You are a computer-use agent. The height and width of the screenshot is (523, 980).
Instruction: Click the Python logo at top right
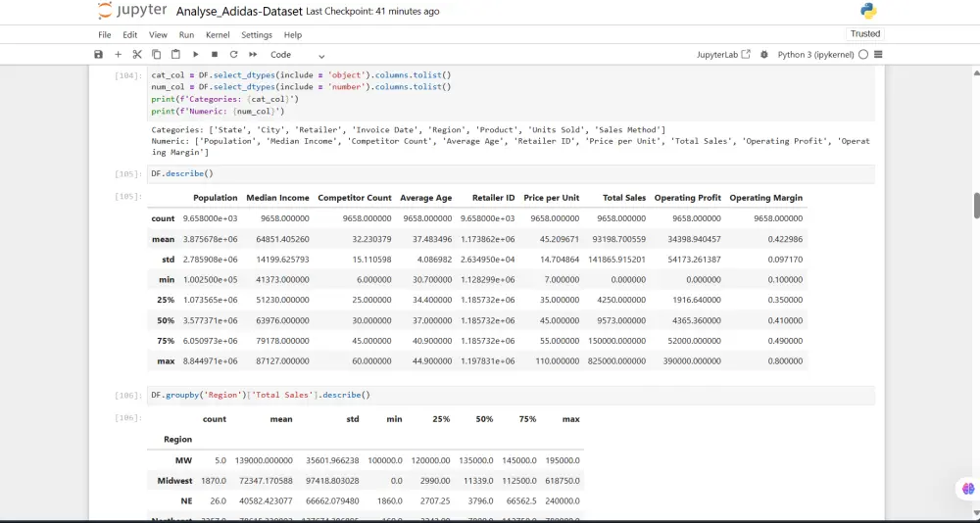pyautogui.click(x=868, y=11)
